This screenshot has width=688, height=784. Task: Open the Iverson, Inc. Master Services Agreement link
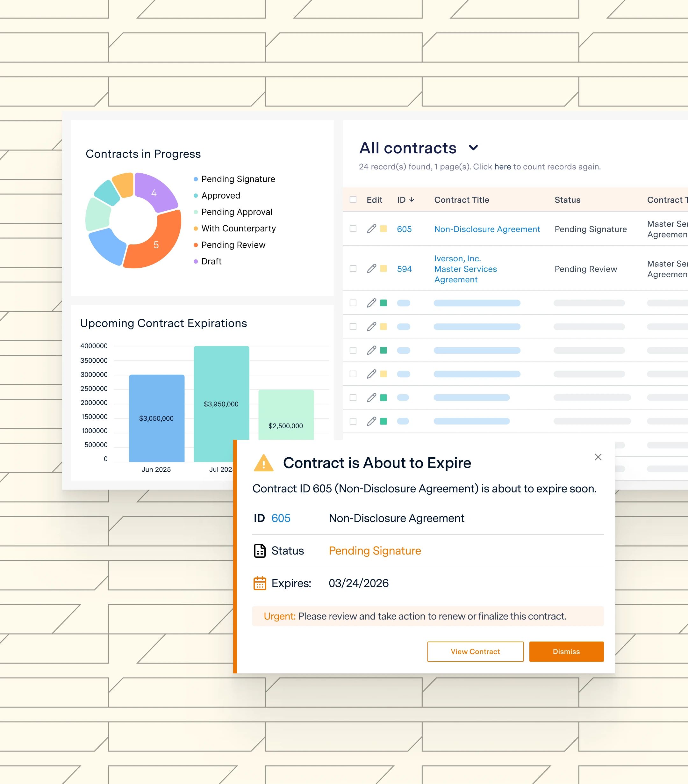pyautogui.click(x=465, y=269)
